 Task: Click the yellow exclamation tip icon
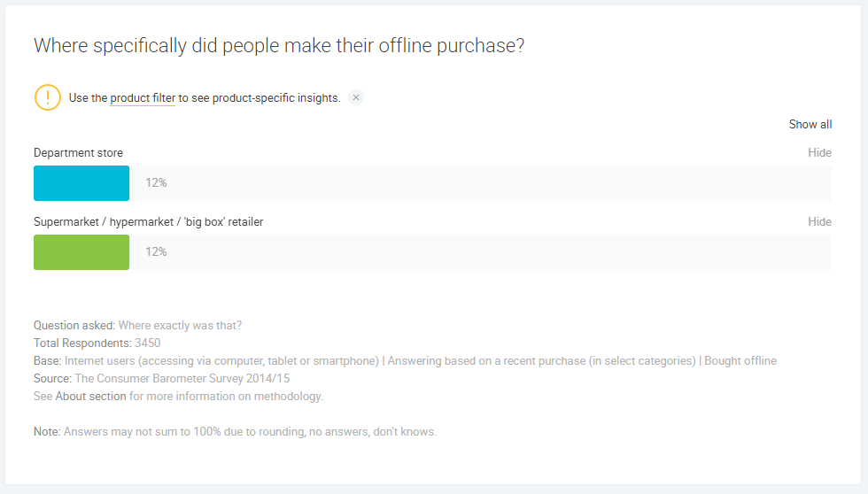point(48,97)
